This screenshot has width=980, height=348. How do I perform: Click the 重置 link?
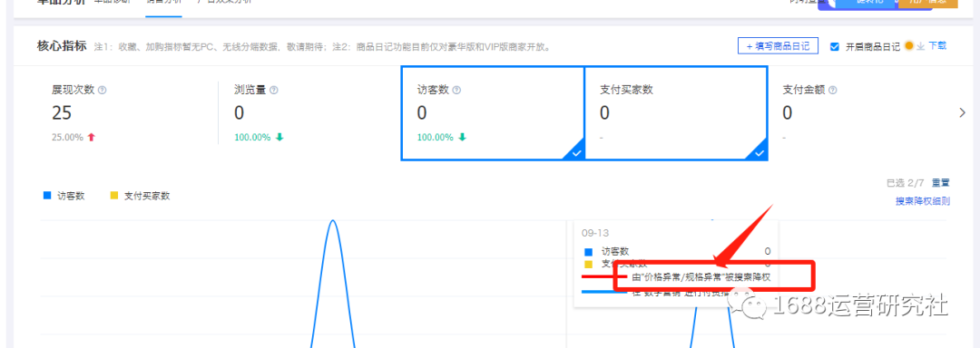pos(941,183)
